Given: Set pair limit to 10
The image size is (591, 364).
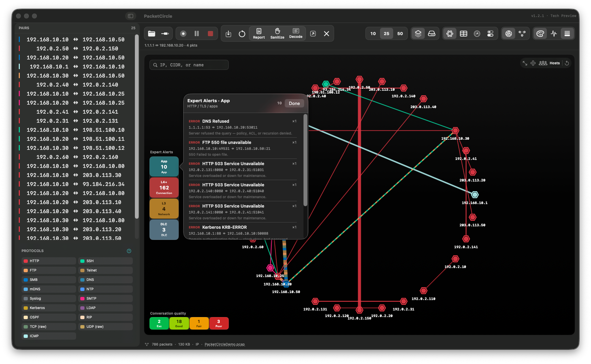Looking at the screenshot, I should (x=373, y=34).
